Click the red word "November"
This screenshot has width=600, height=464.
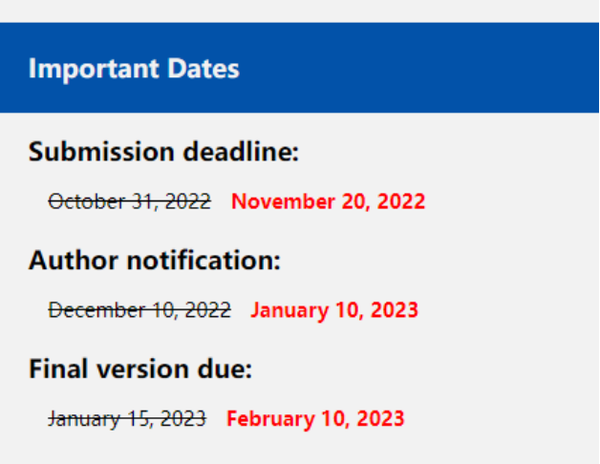coord(278,202)
